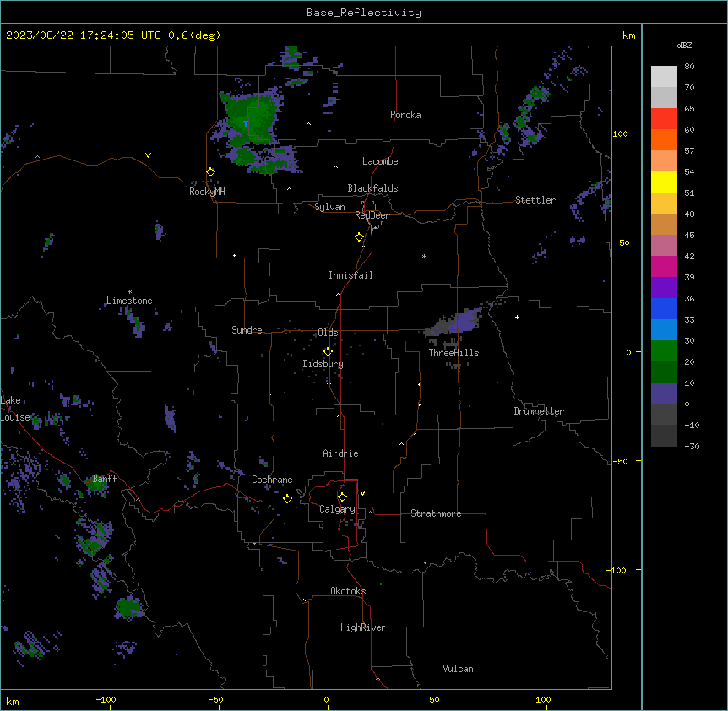This screenshot has width=728, height=711.
Task: Select the bright yellow 54-51 dBZ swatch
Action: point(664,182)
